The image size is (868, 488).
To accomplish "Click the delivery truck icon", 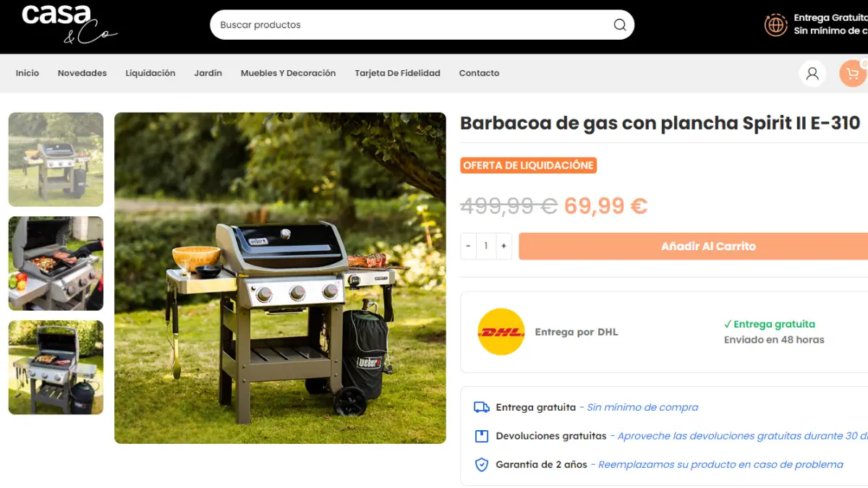I will 482,407.
